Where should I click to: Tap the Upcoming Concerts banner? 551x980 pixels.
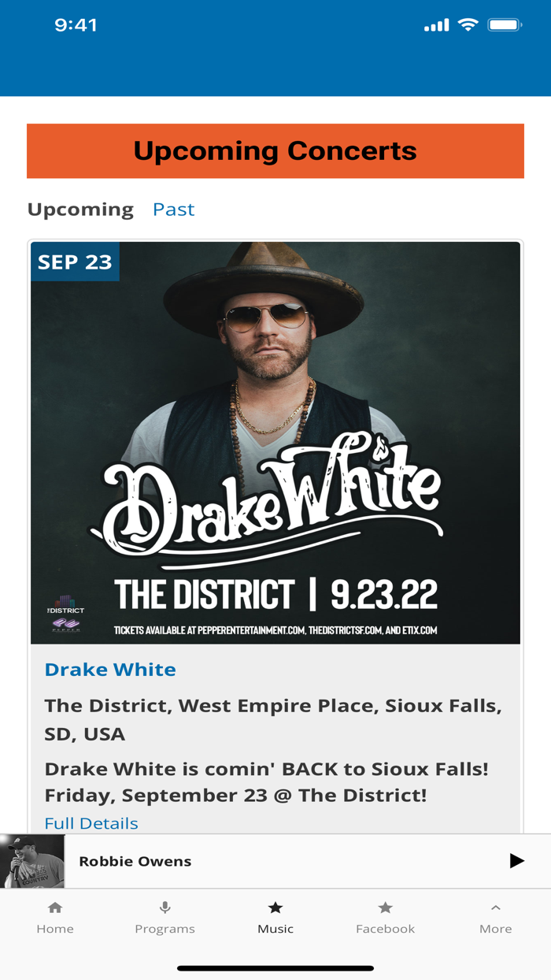click(x=275, y=150)
